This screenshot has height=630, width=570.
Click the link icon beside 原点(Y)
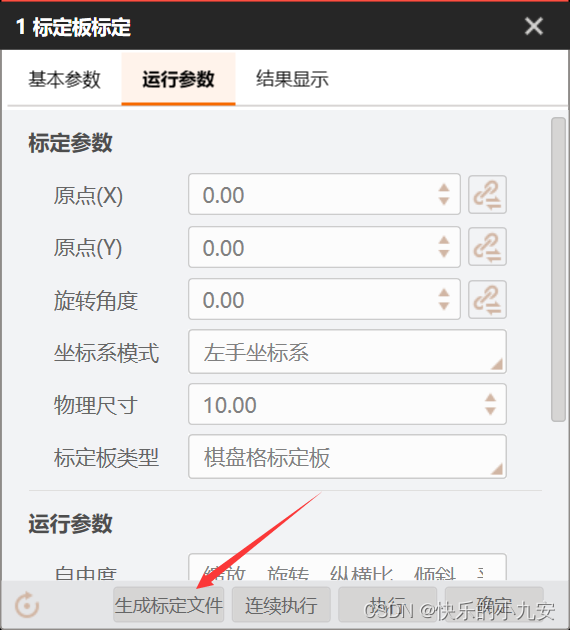pos(487,247)
